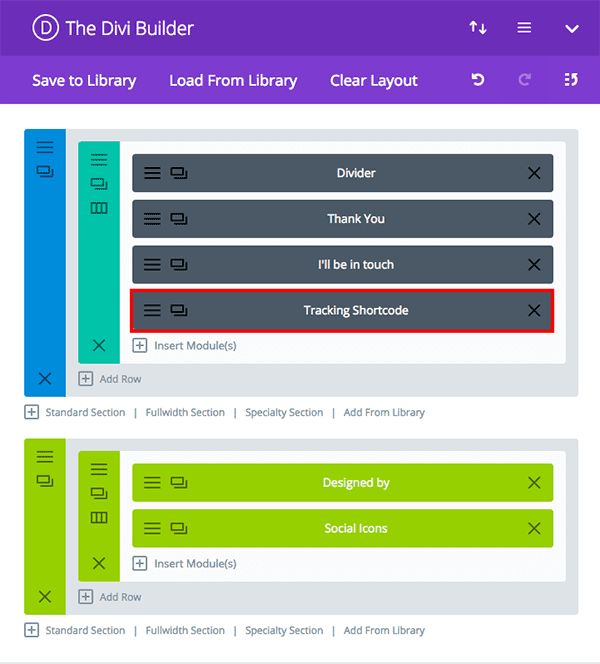Open settings of Tracking Shortcode module
Image resolution: width=600 pixels, height=664 pixels.
pos(152,311)
